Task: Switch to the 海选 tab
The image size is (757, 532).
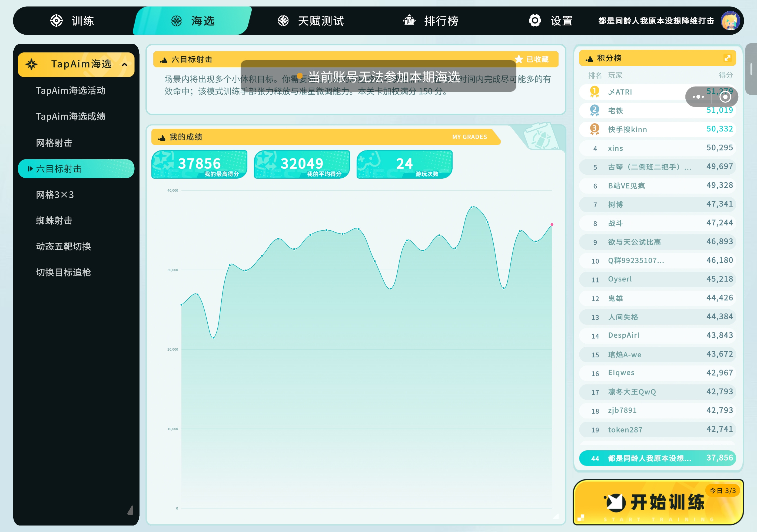Action: coord(192,21)
